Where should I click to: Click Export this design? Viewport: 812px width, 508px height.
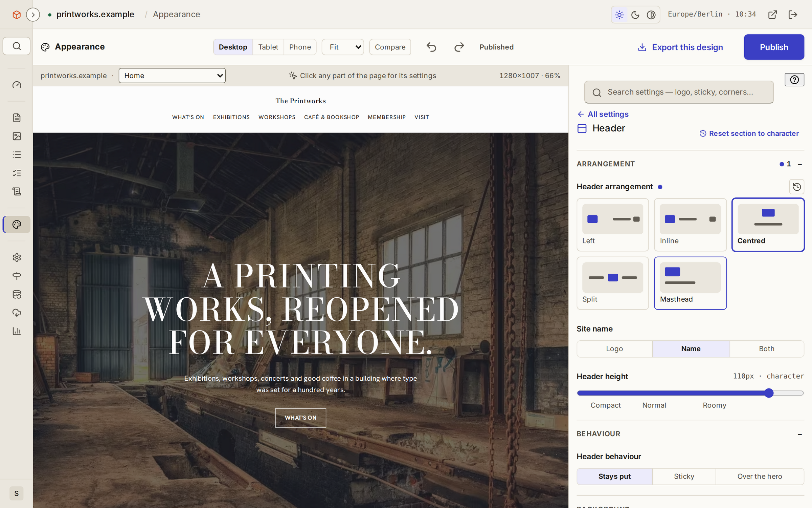[x=680, y=47]
